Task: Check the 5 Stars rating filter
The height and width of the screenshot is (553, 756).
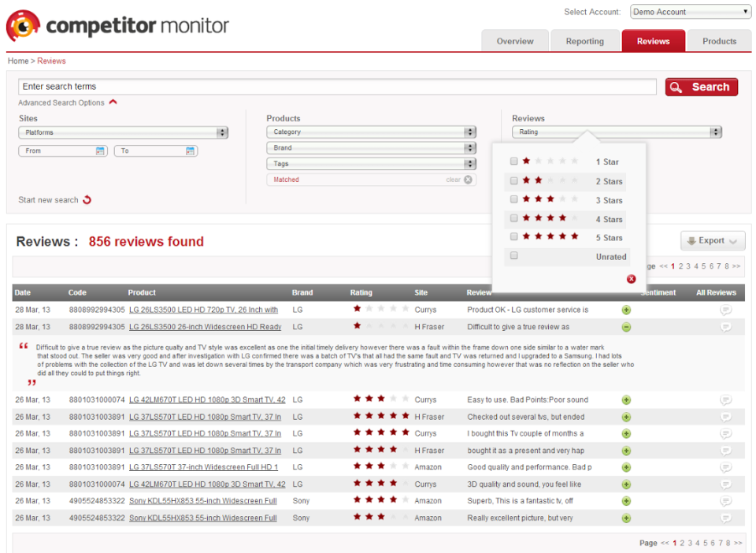Action: [x=514, y=237]
